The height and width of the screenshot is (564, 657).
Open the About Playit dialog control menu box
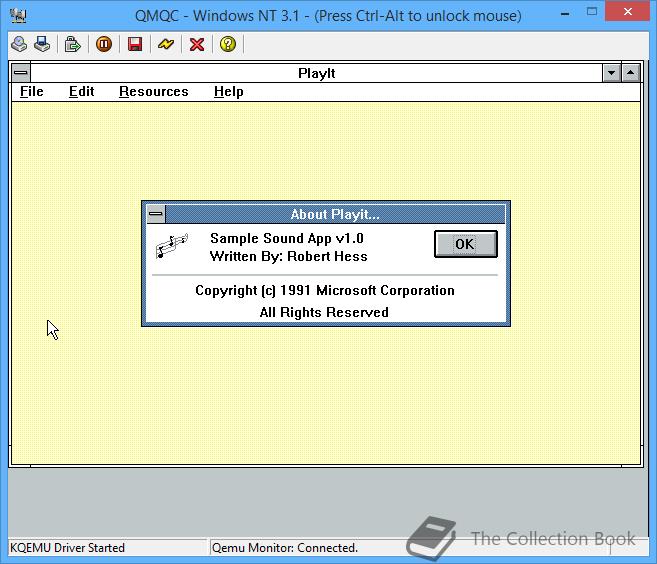tap(156, 214)
